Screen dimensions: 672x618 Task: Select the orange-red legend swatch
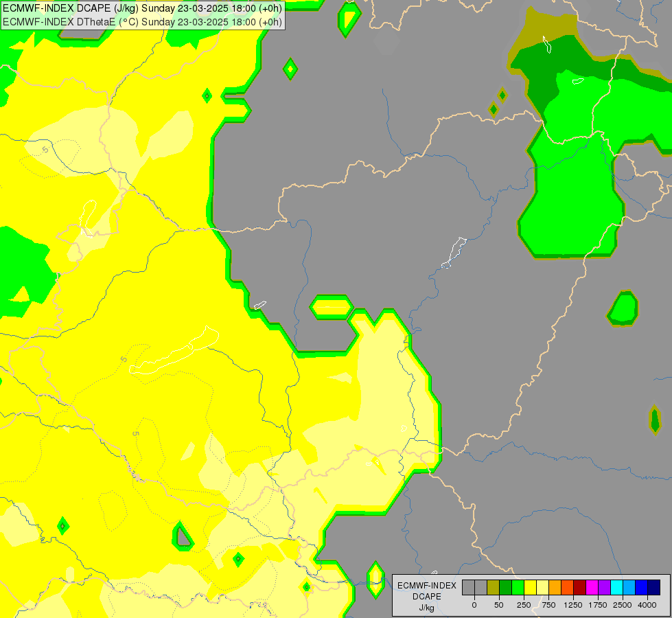click(x=568, y=588)
